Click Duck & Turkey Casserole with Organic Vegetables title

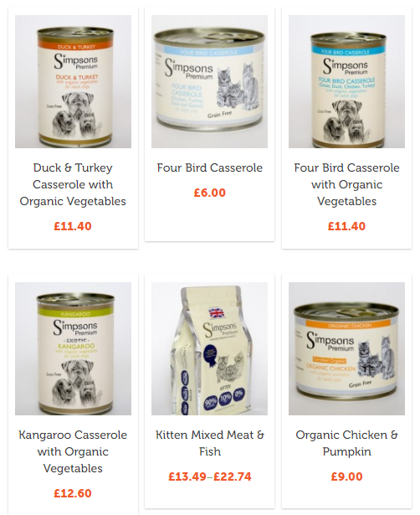pyautogui.click(x=73, y=184)
